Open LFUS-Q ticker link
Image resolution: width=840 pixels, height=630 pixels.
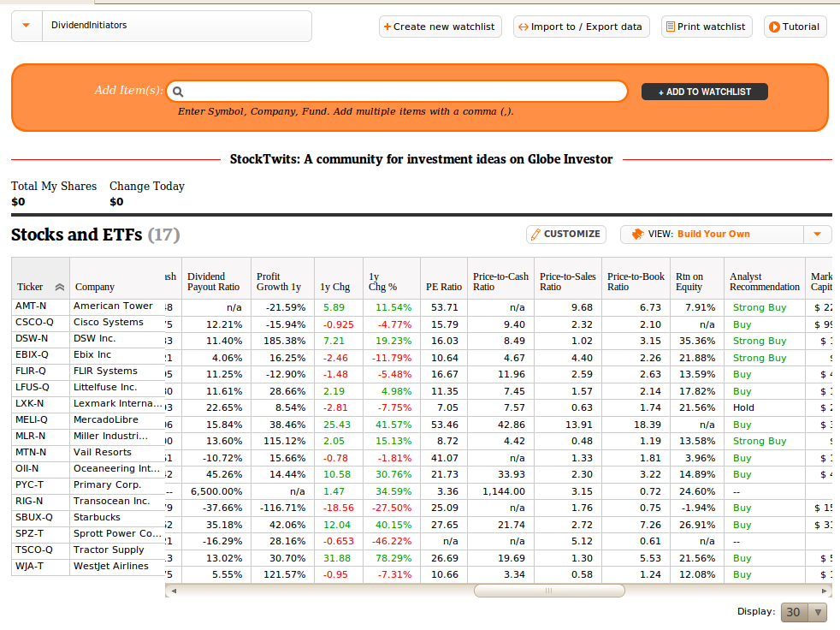[33, 387]
